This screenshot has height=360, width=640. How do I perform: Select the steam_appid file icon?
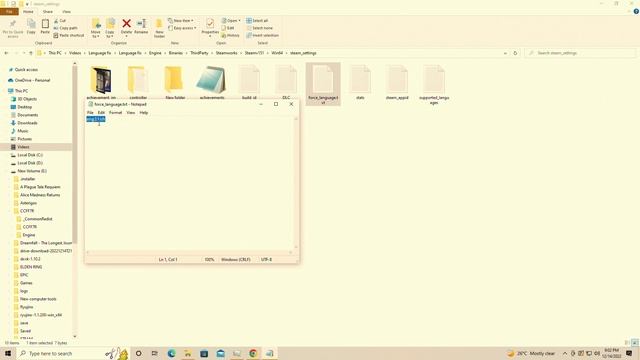pos(397,80)
